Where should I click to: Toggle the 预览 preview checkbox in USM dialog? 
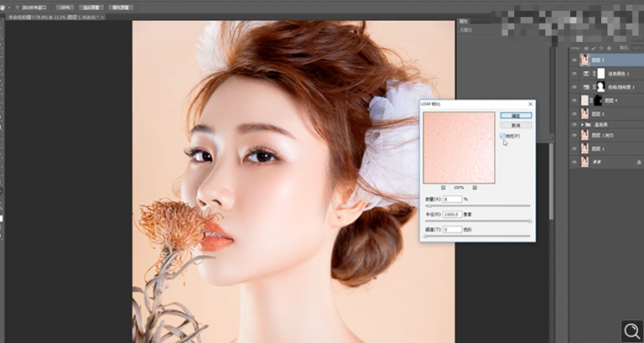coord(502,136)
